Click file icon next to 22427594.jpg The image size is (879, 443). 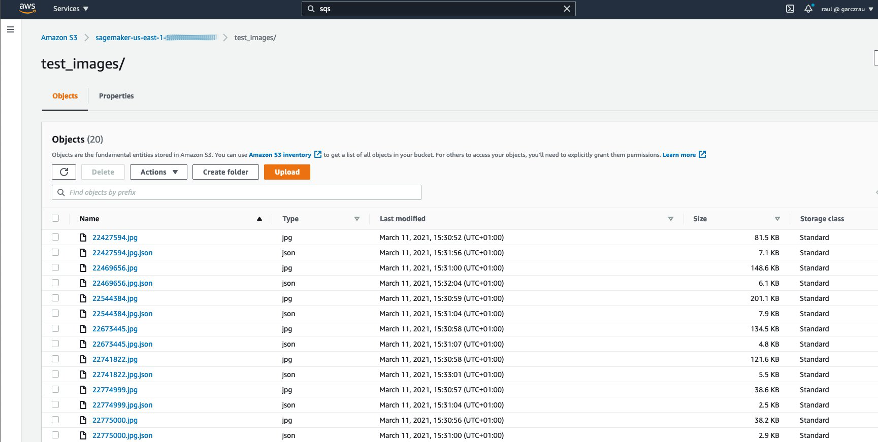click(x=83, y=238)
